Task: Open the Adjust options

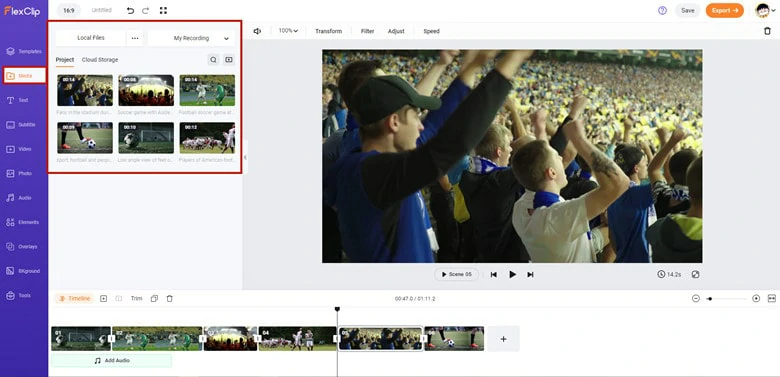Action: pyautogui.click(x=396, y=31)
